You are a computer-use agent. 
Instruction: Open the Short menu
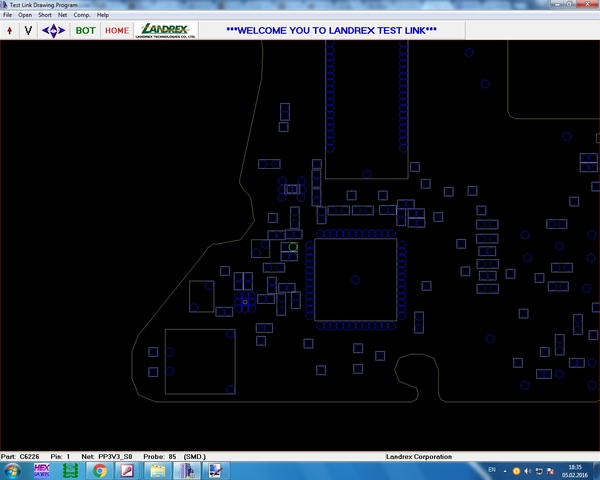pyautogui.click(x=44, y=16)
